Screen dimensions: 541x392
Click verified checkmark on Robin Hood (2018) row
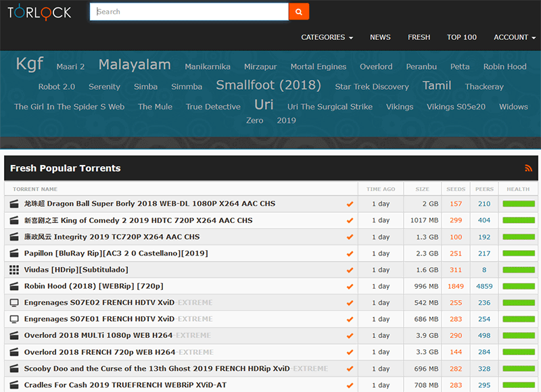(350, 287)
